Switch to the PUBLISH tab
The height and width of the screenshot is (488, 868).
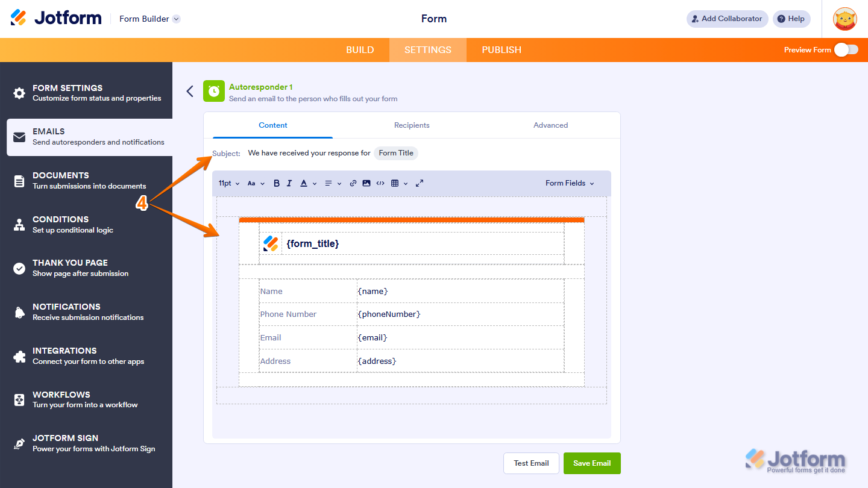501,50
